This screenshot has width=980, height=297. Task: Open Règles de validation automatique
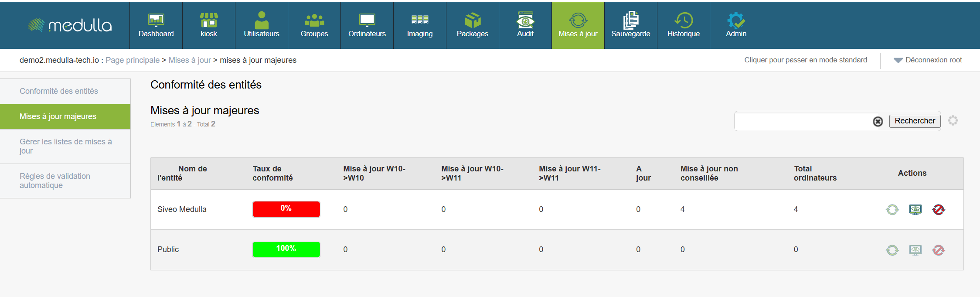tap(55, 181)
